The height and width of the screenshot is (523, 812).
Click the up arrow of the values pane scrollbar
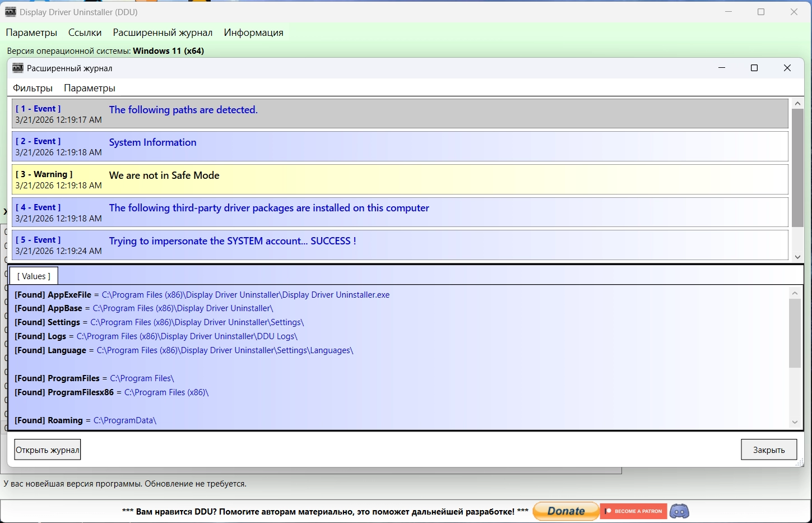pyautogui.click(x=795, y=293)
